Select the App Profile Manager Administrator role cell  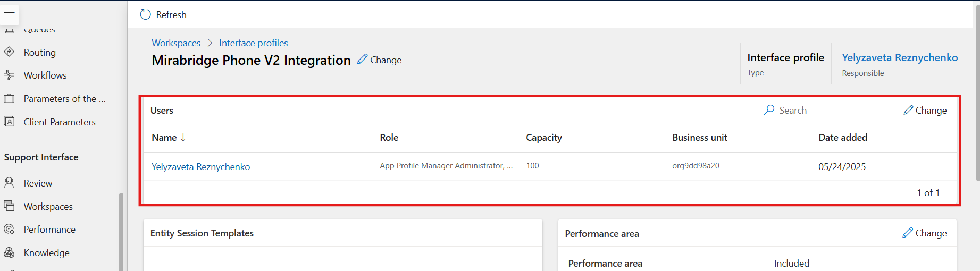click(x=446, y=166)
